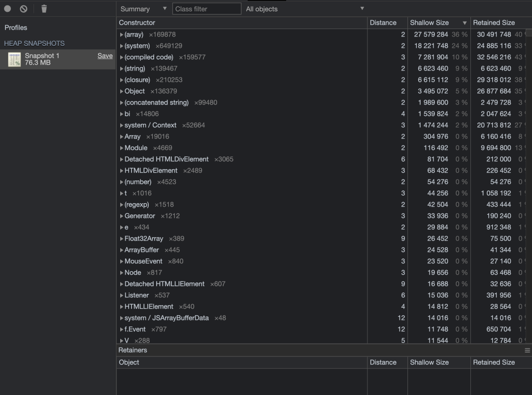
Task: Expand the (string) constructor row
Action: tap(122, 69)
